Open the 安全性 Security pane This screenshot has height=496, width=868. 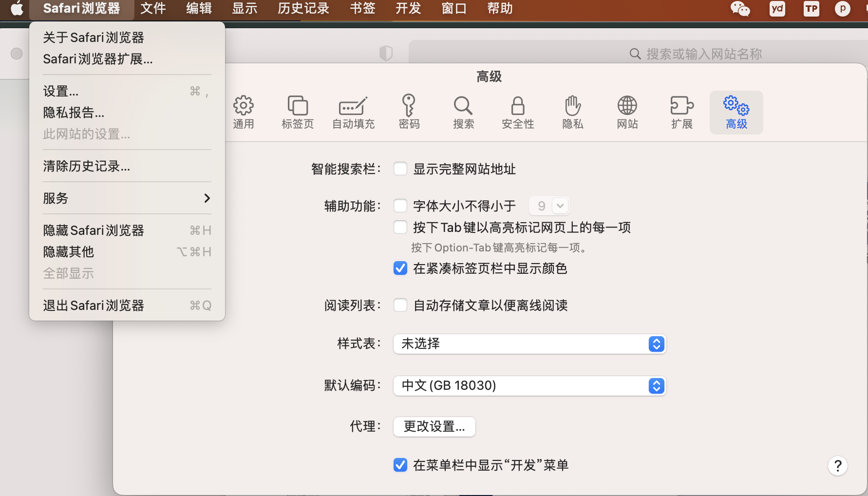(x=518, y=113)
